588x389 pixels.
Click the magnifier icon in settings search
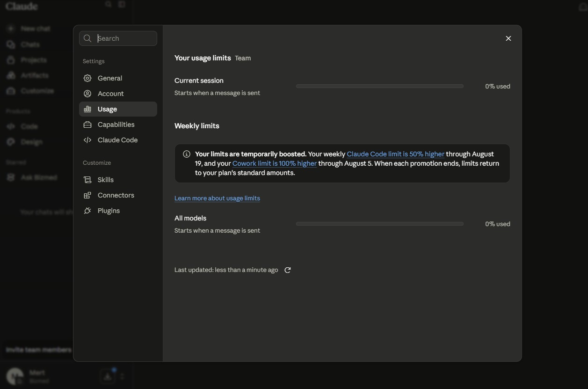(x=87, y=38)
